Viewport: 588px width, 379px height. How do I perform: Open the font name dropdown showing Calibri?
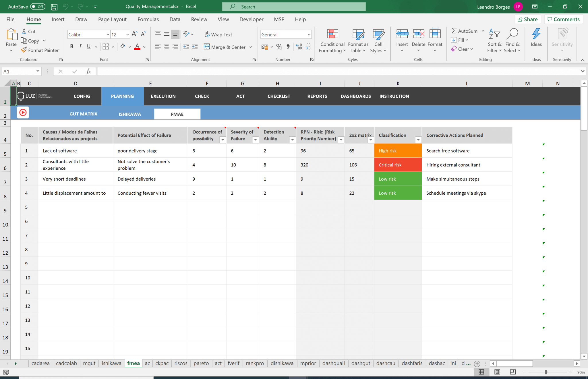click(108, 34)
